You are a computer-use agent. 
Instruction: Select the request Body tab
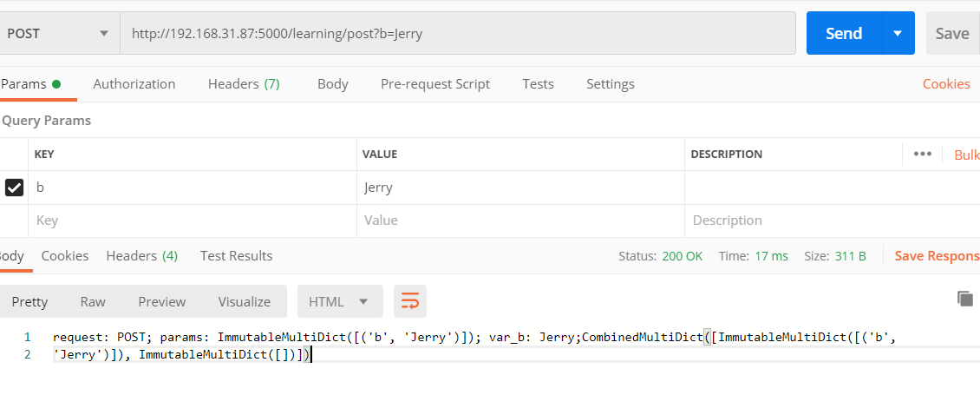pos(332,84)
